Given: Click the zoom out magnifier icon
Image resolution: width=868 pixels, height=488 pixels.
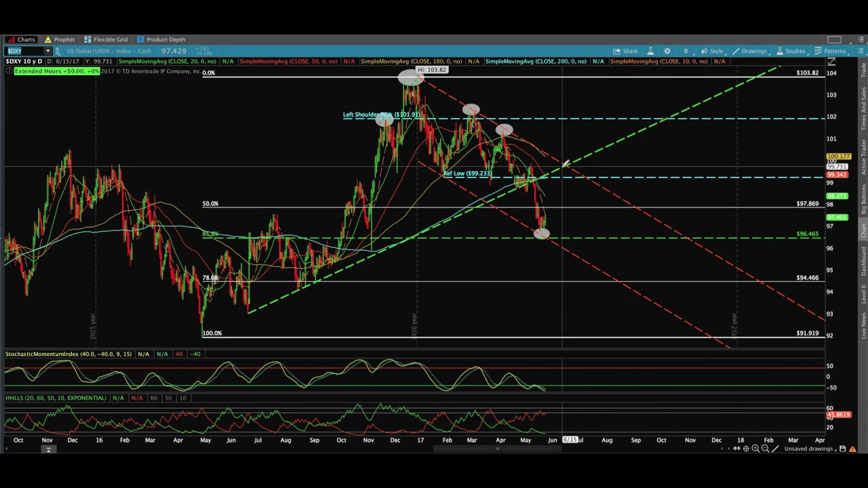Looking at the screenshot, I should point(765,449).
